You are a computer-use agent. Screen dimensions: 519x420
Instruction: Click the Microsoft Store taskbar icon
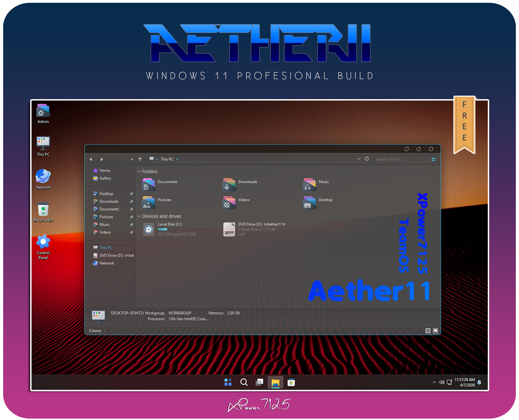click(x=291, y=383)
